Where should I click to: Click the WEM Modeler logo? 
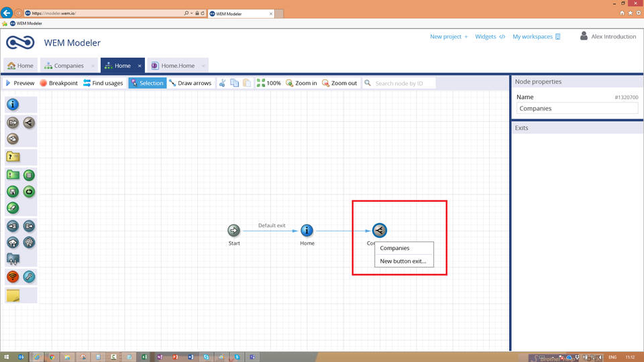pos(20,42)
